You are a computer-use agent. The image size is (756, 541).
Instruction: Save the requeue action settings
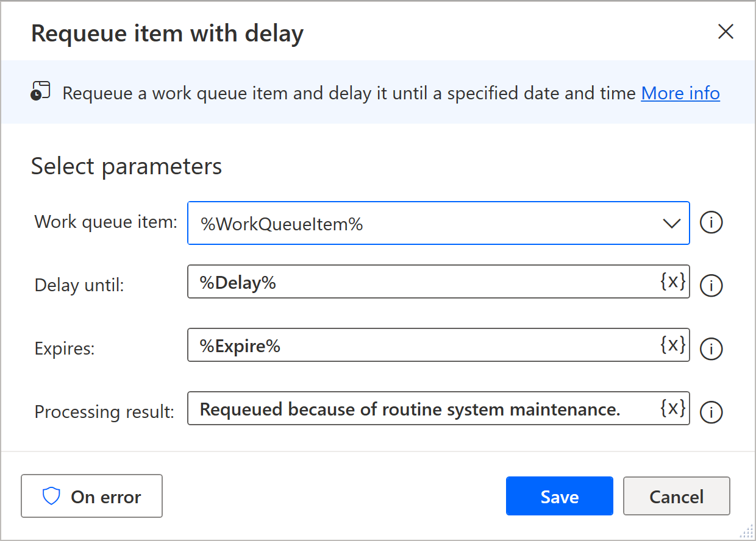[559, 496]
